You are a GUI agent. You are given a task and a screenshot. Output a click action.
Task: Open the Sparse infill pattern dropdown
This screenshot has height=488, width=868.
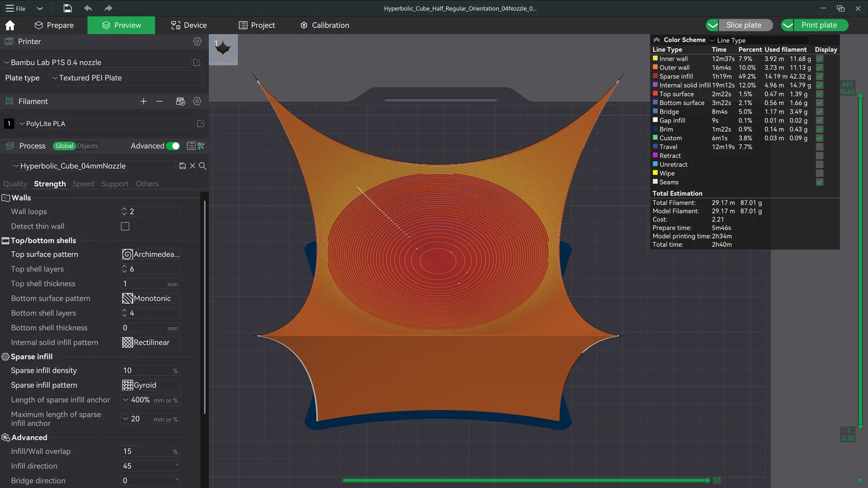tap(151, 385)
